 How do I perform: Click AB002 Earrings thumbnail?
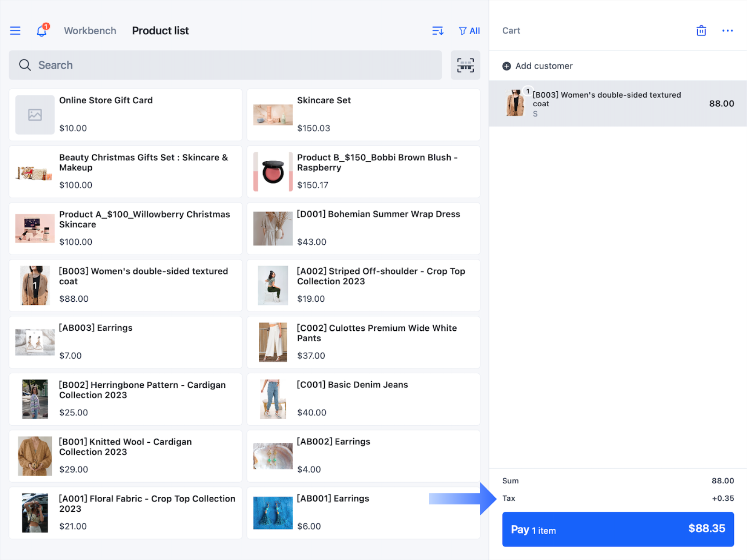(x=273, y=456)
